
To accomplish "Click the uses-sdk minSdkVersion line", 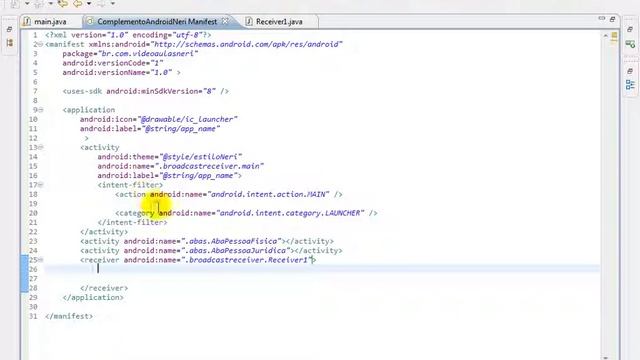I will point(146,91).
